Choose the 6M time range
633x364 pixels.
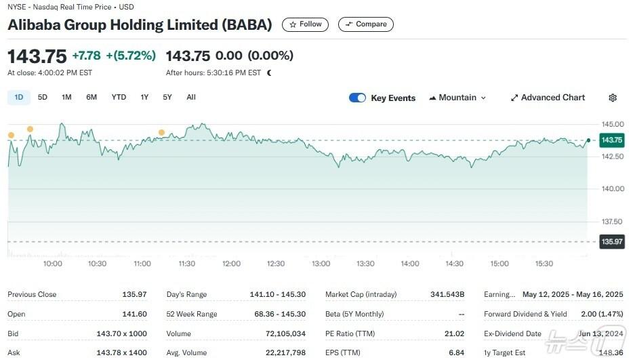tap(91, 97)
